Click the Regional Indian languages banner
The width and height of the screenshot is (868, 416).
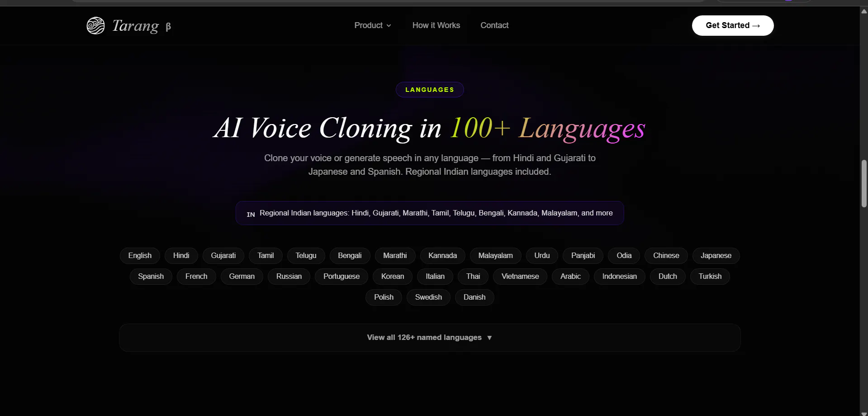tap(430, 213)
